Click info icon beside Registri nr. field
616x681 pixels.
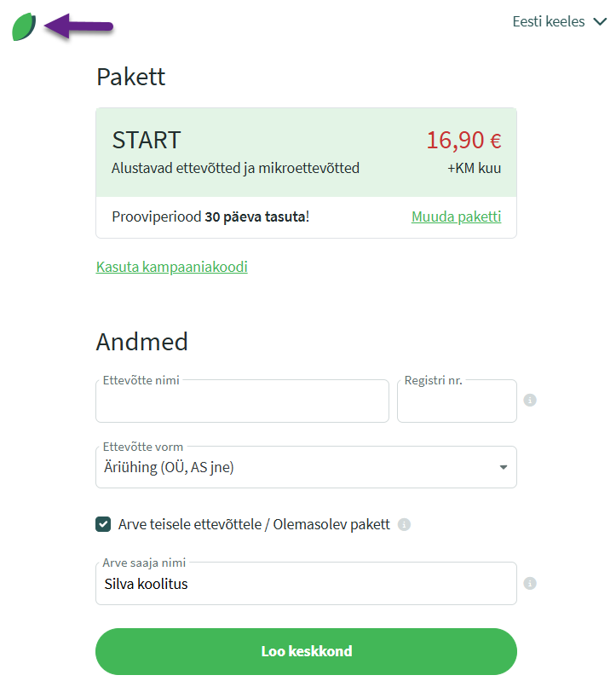point(530,400)
